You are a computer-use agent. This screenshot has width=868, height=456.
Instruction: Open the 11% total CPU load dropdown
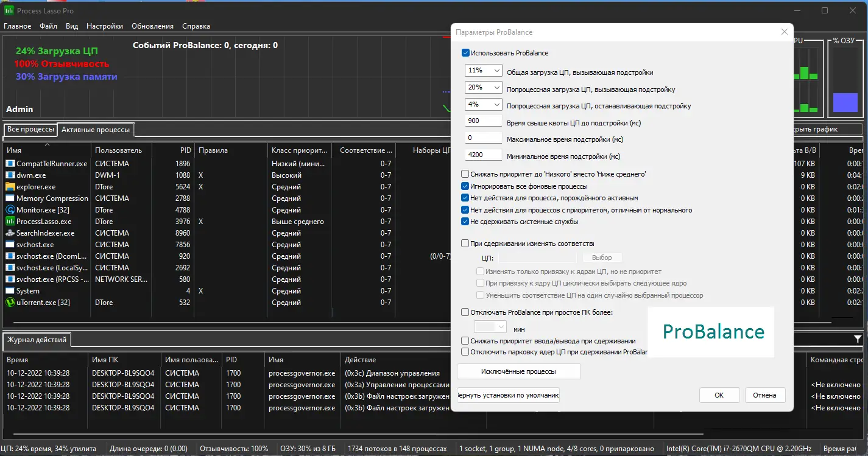click(483, 71)
